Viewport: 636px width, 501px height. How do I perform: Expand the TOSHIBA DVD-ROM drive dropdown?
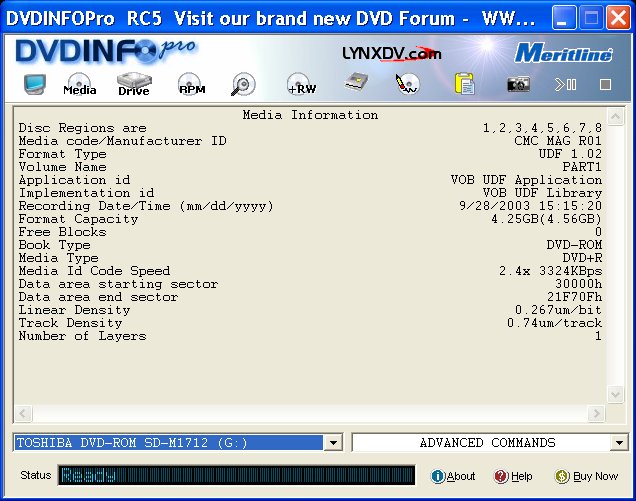[x=333, y=443]
